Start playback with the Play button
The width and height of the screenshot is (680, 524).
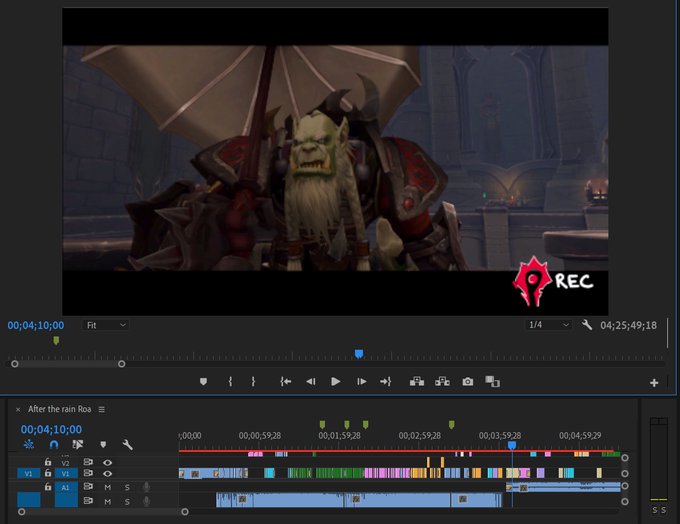pyautogui.click(x=335, y=382)
